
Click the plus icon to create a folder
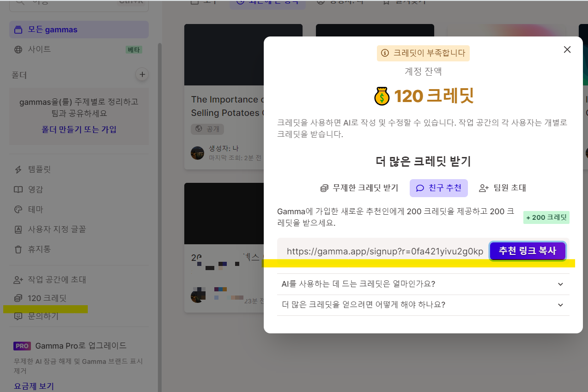(x=142, y=74)
